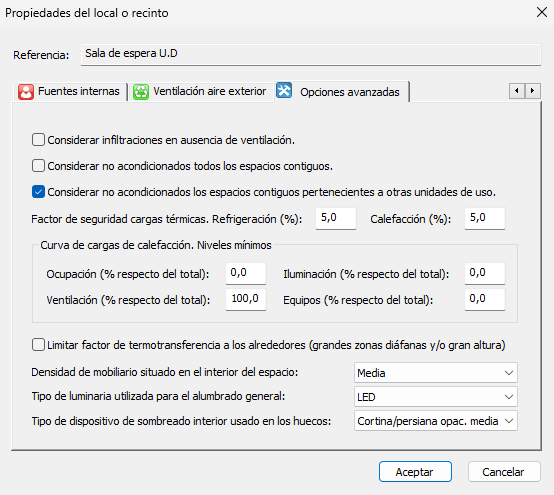554x495 pixels.
Task: Click the 'Factor de seguridad cargas térmicas' label
Action: 166,219
